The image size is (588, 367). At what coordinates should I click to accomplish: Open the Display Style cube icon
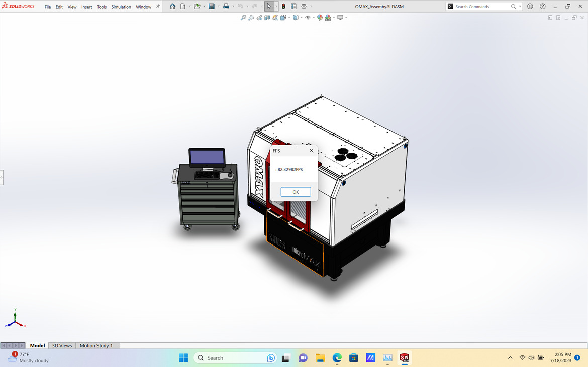click(x=296, y=17)
